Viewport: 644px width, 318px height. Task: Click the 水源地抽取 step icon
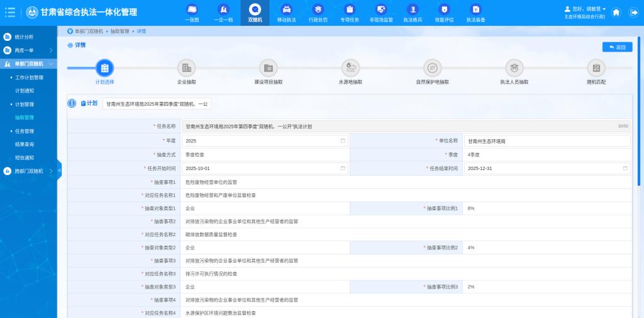pos(350,68)
